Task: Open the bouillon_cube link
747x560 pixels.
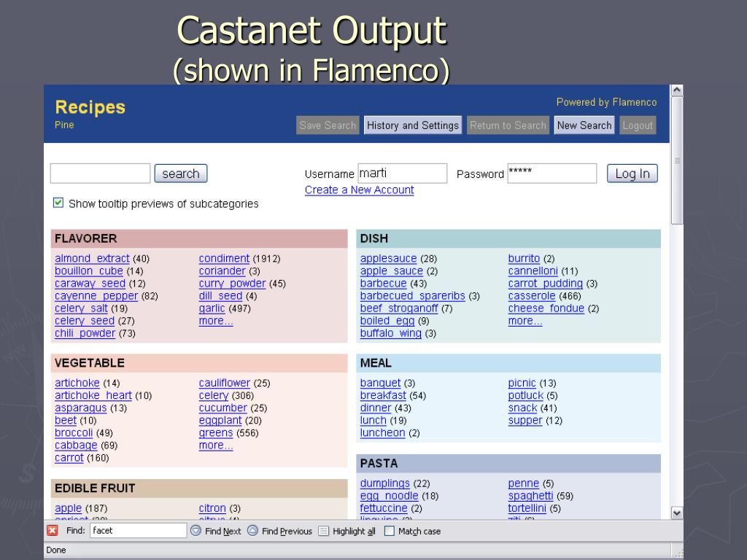Action: tap(88, 271)
